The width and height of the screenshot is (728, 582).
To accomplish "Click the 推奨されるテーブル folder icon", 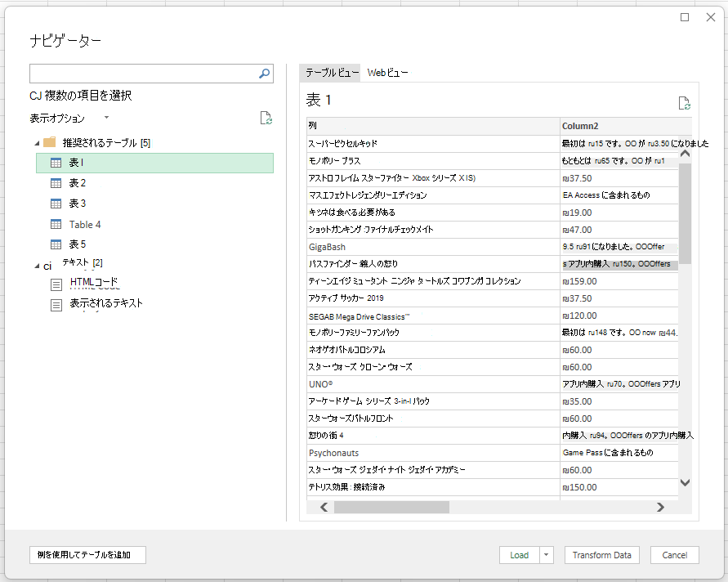I will 50,142.
